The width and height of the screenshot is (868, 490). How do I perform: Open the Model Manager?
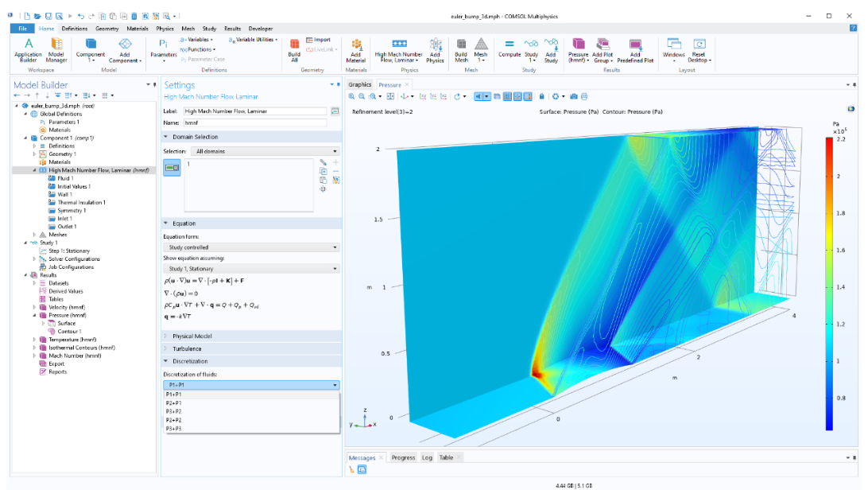56,50
